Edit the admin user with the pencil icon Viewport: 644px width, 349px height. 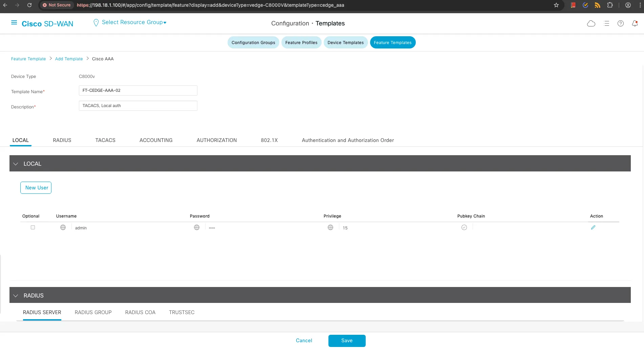[593, 227]
